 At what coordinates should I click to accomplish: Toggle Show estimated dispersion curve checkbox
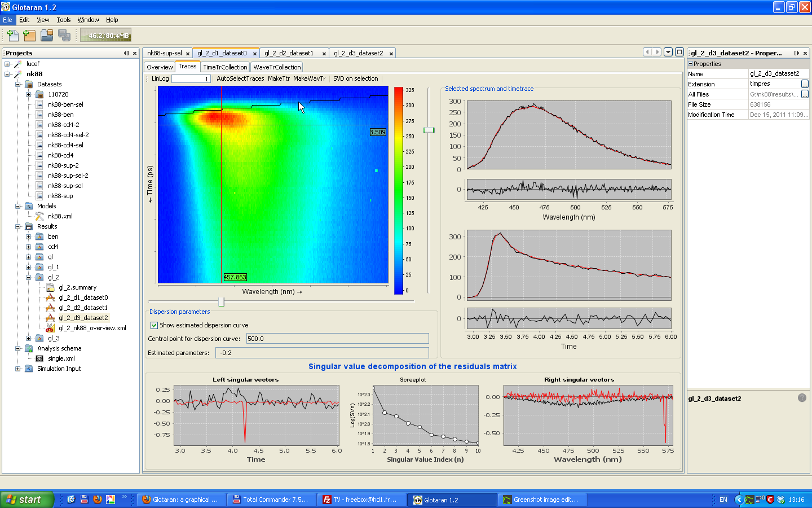[x=154, y=325]
